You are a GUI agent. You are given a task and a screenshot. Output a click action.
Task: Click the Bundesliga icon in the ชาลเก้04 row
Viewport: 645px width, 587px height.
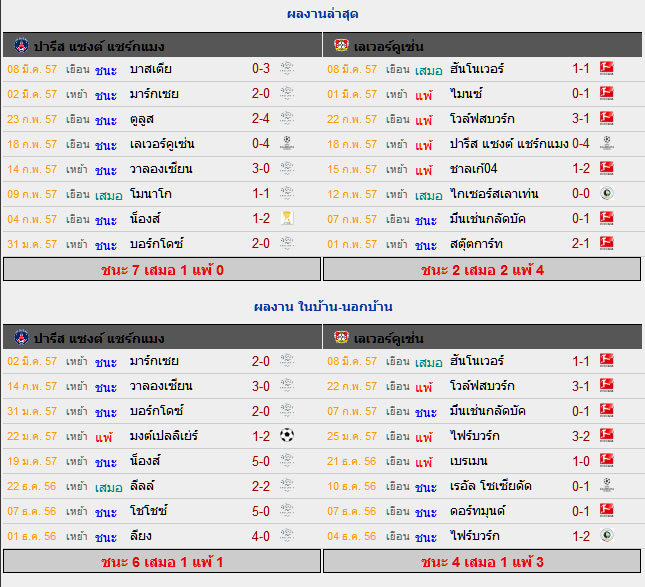(x=607, y=168)
